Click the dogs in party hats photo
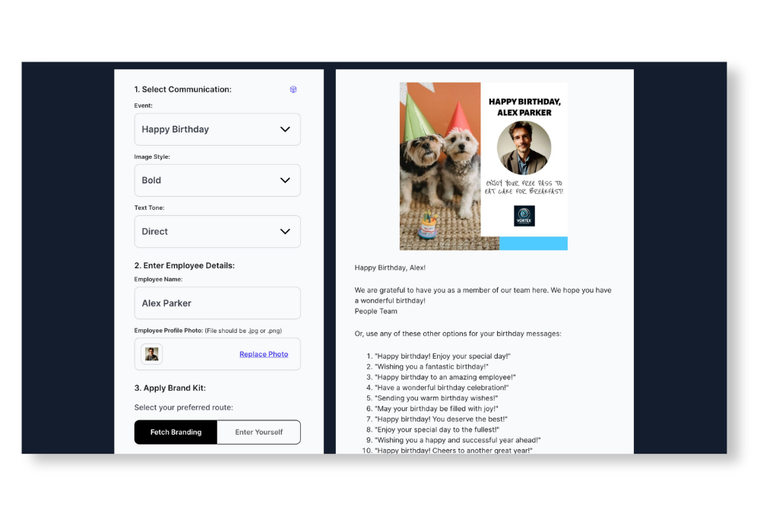Screen dimensions: 760x532 440,166
